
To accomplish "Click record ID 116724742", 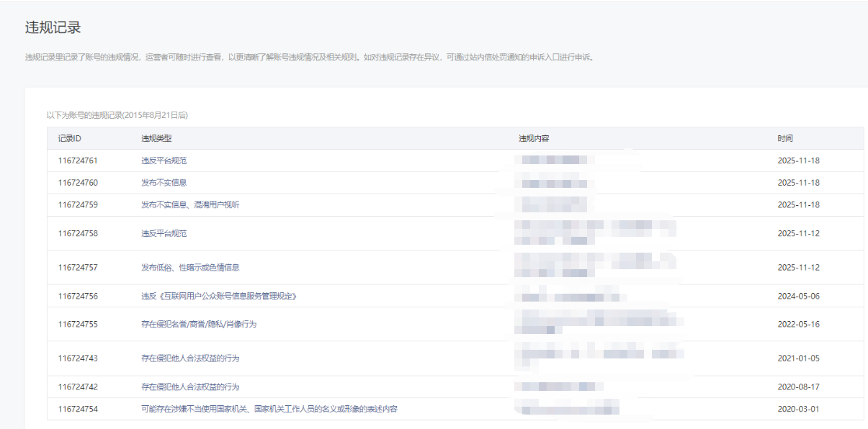I will (x=78, y=387).
